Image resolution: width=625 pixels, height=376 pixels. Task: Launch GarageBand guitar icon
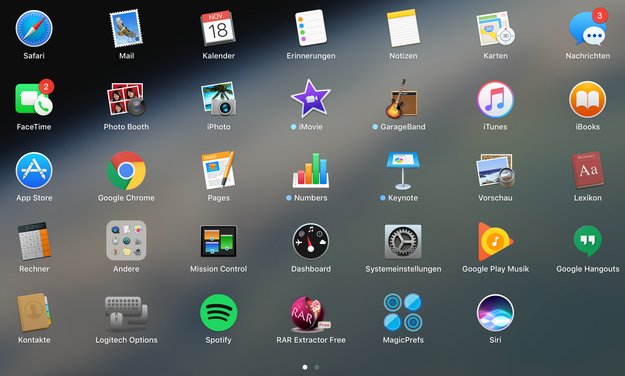pos(401,99)
